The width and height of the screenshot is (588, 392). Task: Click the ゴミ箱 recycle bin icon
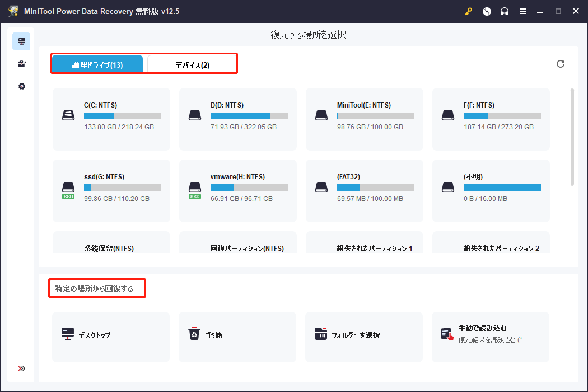tap(194, 334)
